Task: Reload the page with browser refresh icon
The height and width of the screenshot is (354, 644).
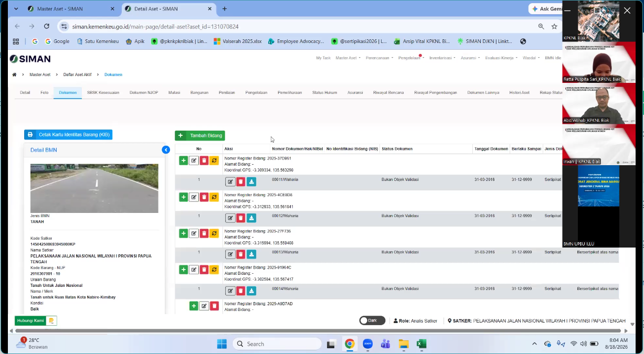Action: tap(47, 26)
